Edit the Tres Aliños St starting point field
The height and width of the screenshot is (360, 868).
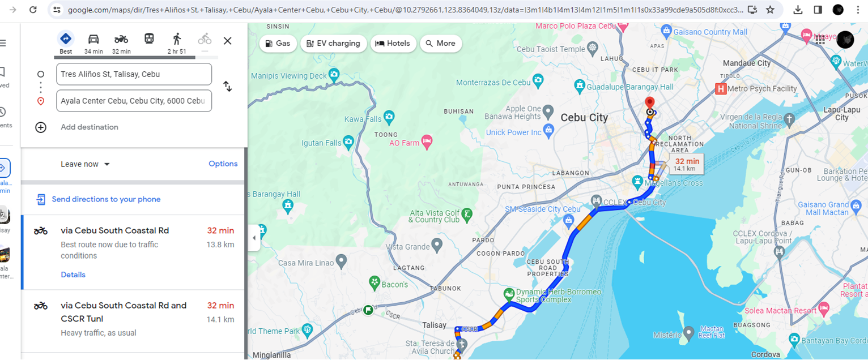click(x=134, y=74)
